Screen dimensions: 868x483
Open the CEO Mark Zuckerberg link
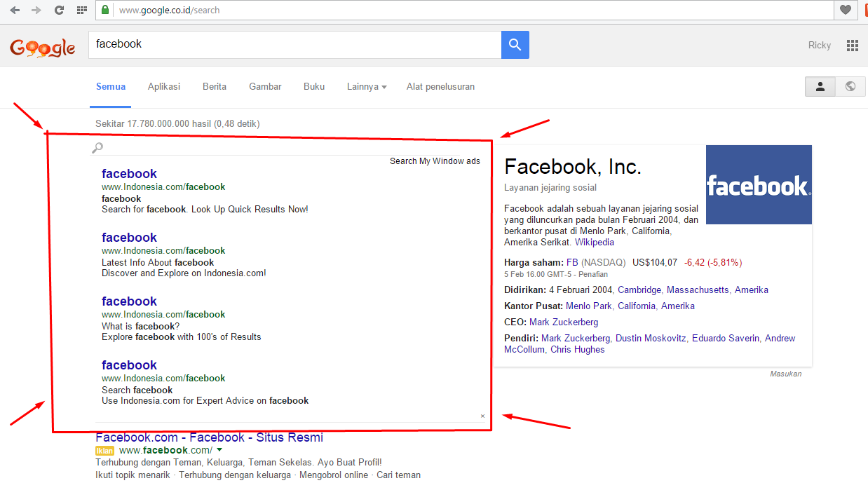(x=564, y=322)
